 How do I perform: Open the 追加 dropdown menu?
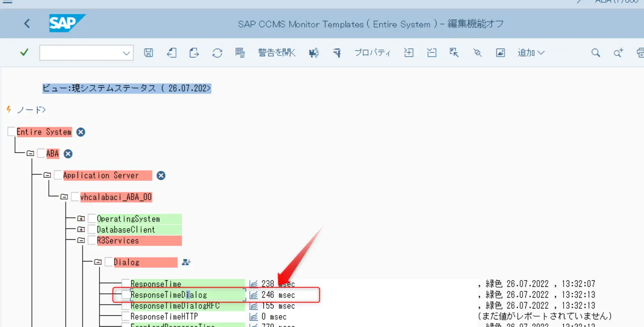coord(531,53)
